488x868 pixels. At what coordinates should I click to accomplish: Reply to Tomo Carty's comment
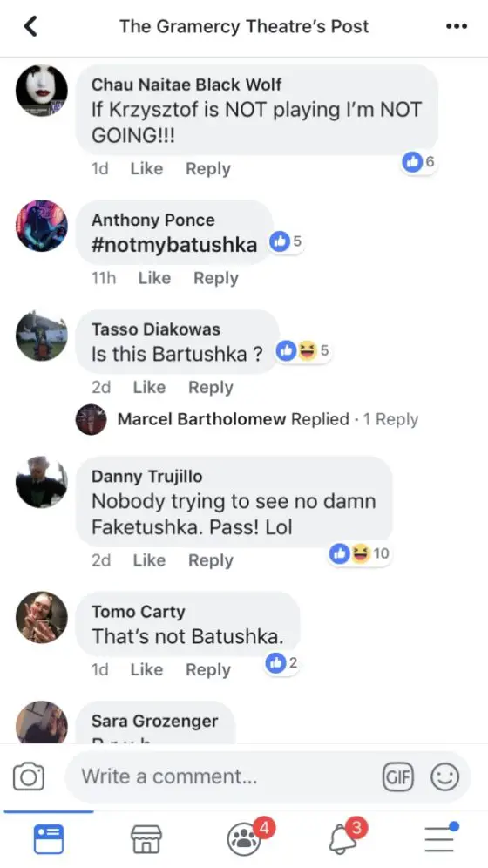tap(208, 670)
